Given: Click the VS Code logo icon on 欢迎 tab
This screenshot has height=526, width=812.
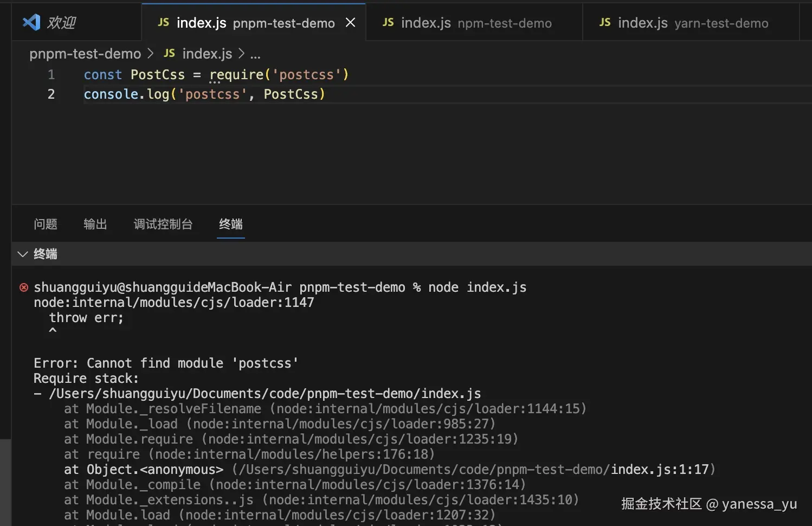Looking at the screenshot, I should (x=31, y=22).
